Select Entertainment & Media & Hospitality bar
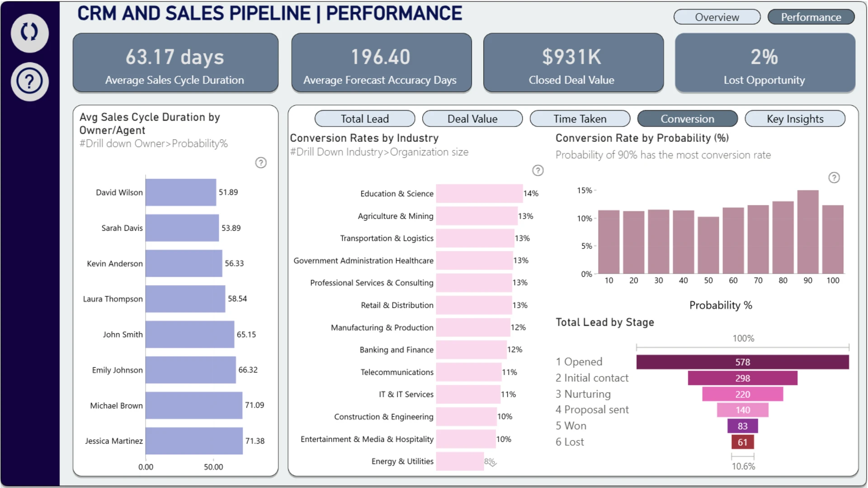This screenshot has width=868, height=488. click(466, 439)
